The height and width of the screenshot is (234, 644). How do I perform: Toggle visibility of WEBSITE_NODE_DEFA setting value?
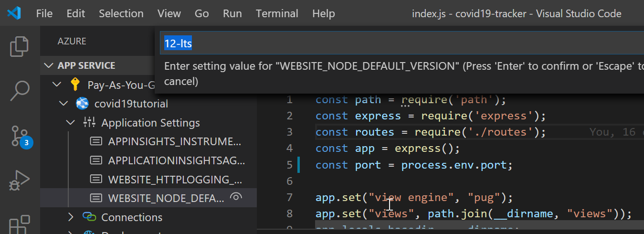(235, 197)
